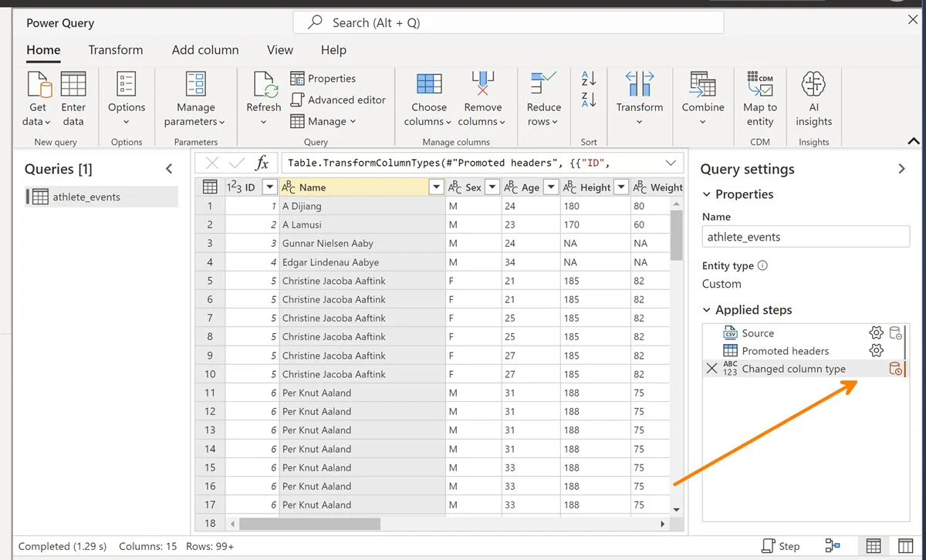Viewport: 926px width, 560px height.
Task: Open settings gear for Source step
Action: [x=876, y=333]
